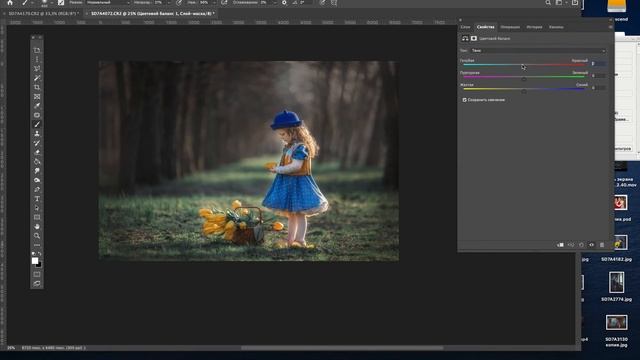Collapse the Properties panel with double arrows
Image resolution: width=640 pixels, height=360 pixels.
tap(611, 20)
